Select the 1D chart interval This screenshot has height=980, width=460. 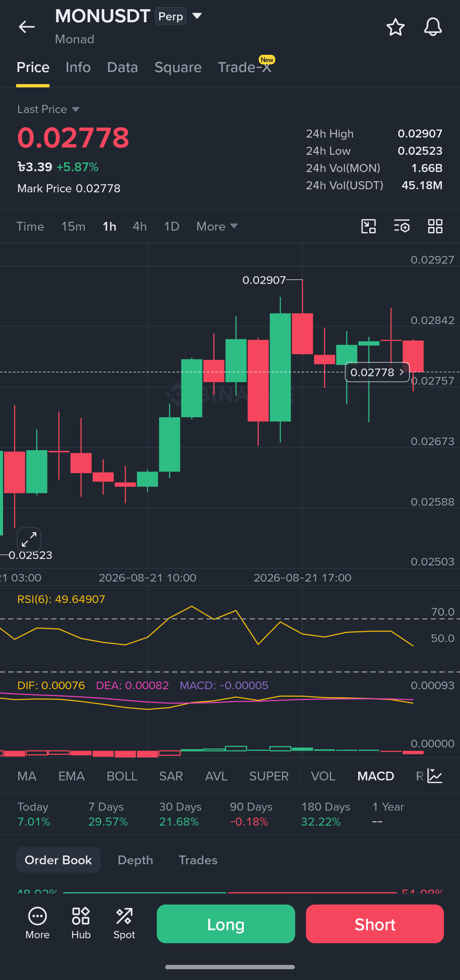point(172,226)
